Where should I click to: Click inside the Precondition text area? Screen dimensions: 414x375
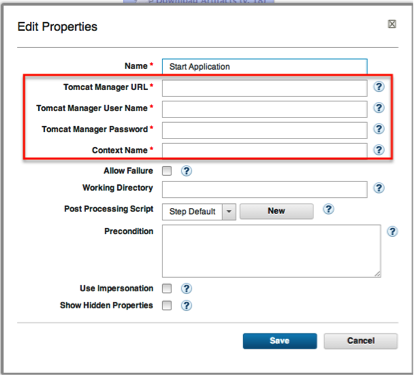click(x=271, y=251)
